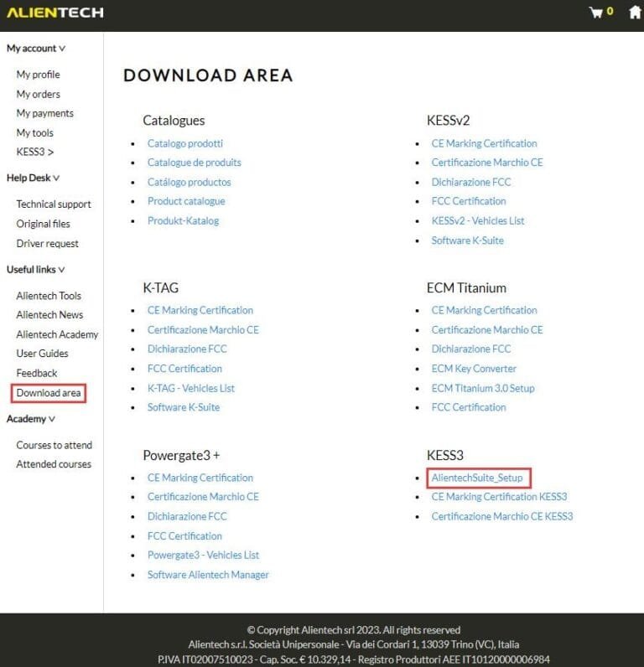
Task: Expand the KESS3 > sidebar entry
Action: [x=35, y=152]
